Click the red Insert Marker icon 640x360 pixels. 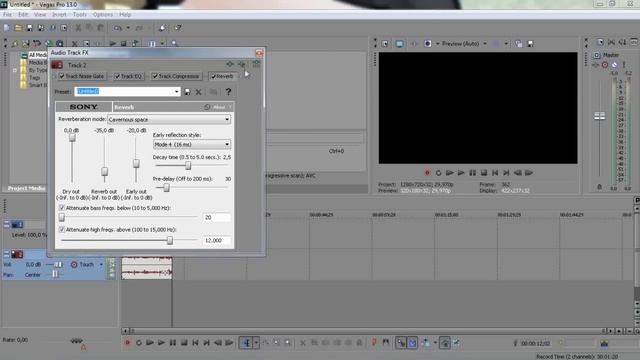coord(374,342)
